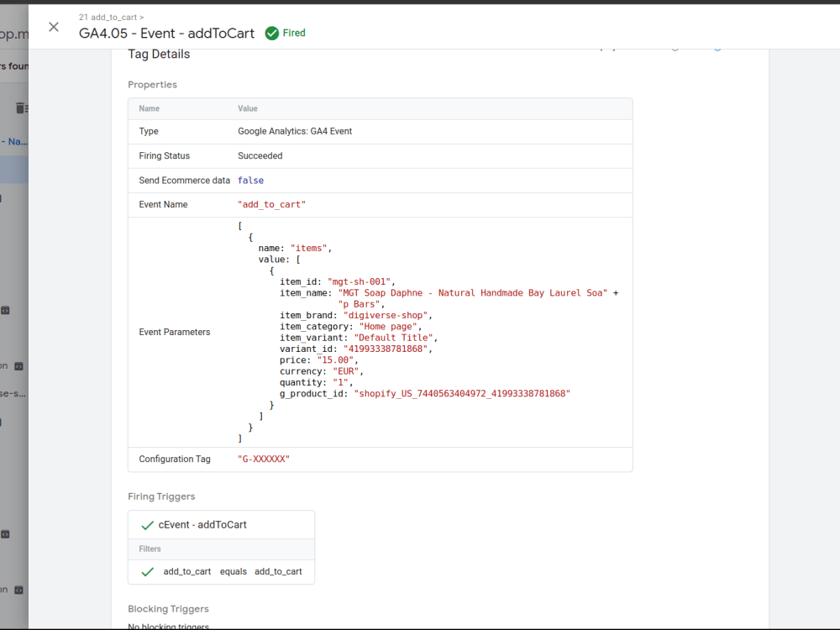
Task: Click the variant_id "41993338781868" value
Action: point(386,349)
